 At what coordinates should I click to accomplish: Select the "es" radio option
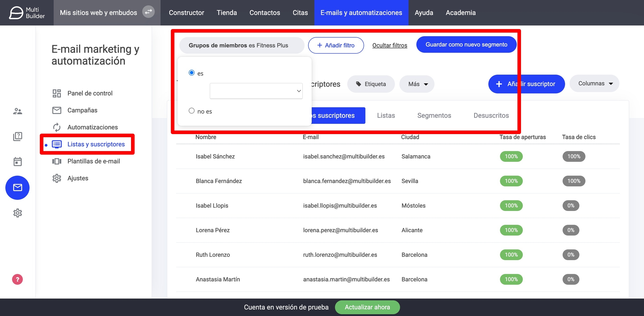pos(191,73)
